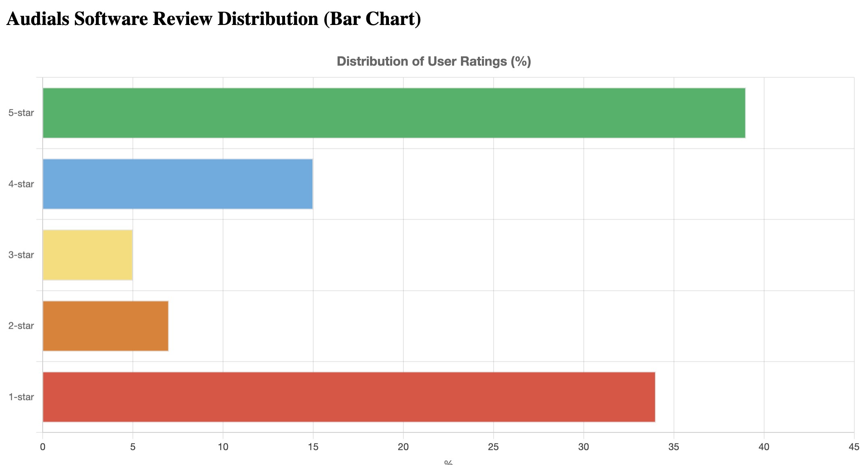The height and width of the screenshot is (465, 868).
Task: Click the x-axis tick label 25
Action: click(x=493, y=447)
